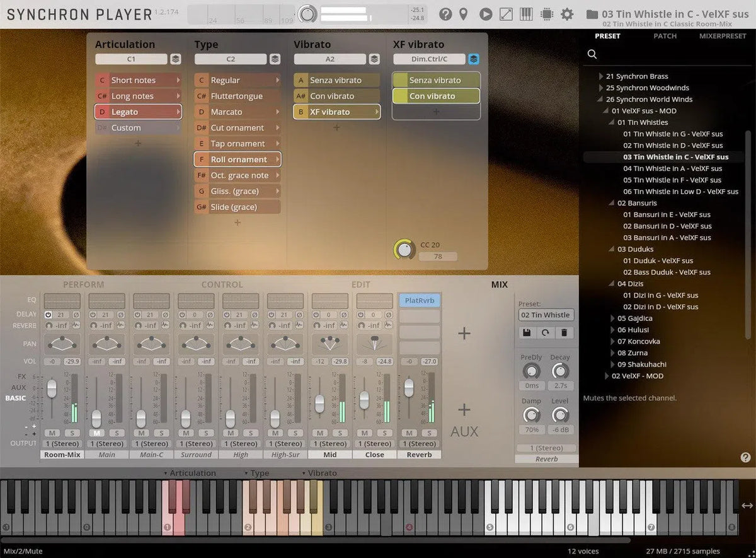Click the CPU chip icon in the toolbar
756x558 pixels.
click(547, 14)
